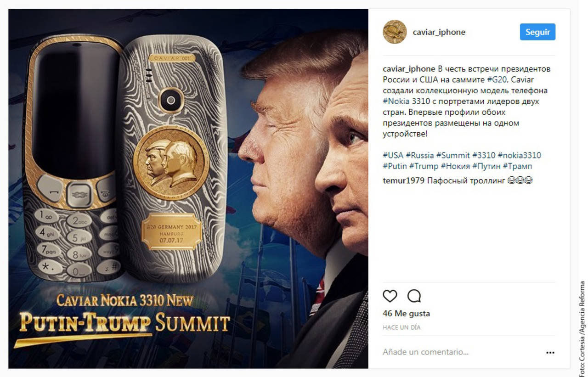Viewport: 588px width, 377px height.
Task: Open the #Нокия hashtag
Action: point(455,166)
